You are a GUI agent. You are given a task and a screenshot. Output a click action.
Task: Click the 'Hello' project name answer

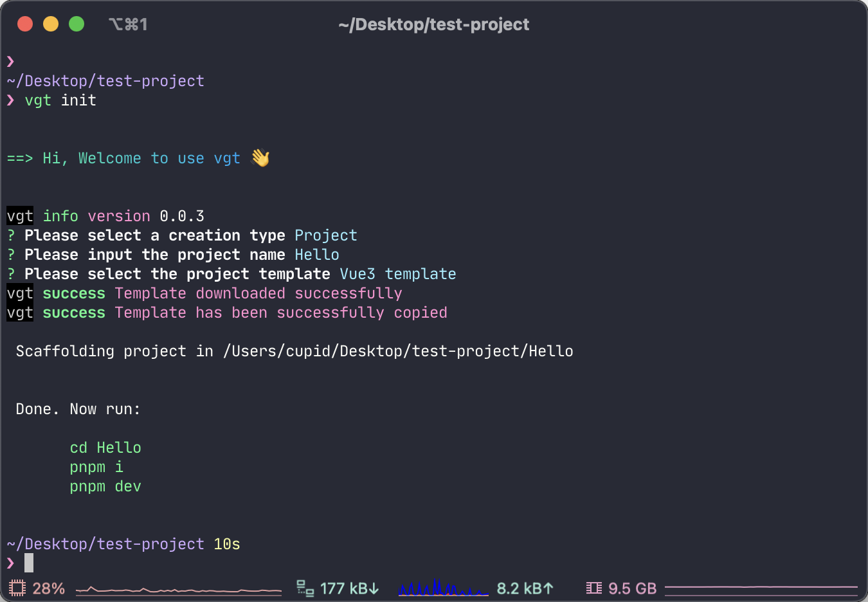click(317, 255)
